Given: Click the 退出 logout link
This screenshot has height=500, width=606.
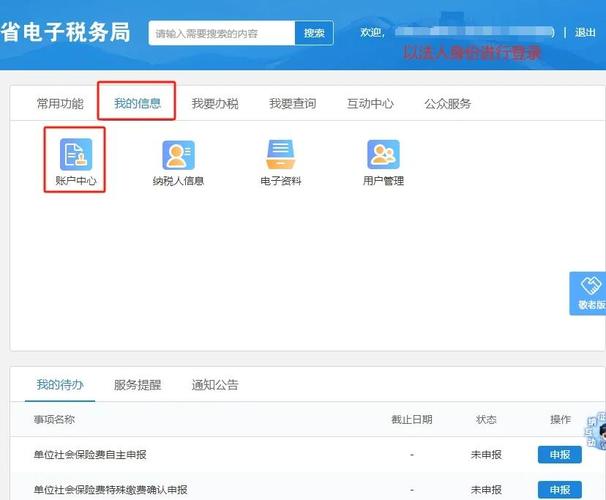Looking at the screenshot, I should click(585, 32).
